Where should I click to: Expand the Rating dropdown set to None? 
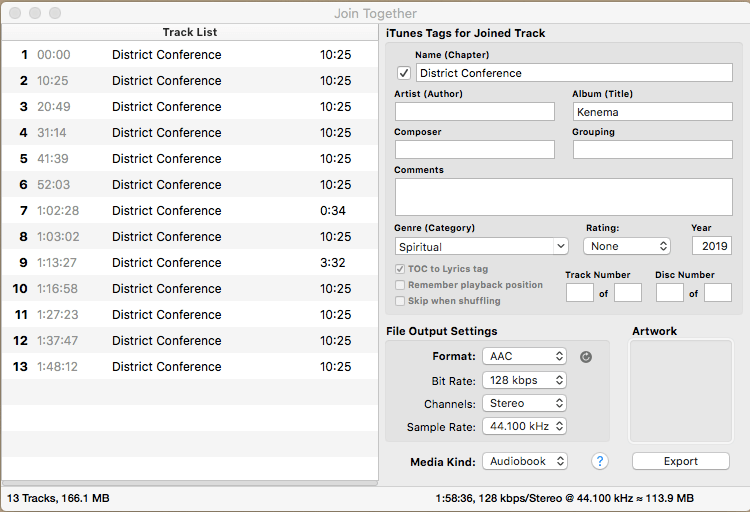(627, 246)
